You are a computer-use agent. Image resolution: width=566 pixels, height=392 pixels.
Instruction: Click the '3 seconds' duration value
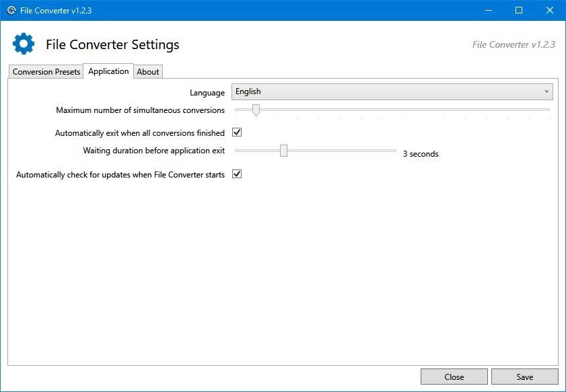(421, 153)
